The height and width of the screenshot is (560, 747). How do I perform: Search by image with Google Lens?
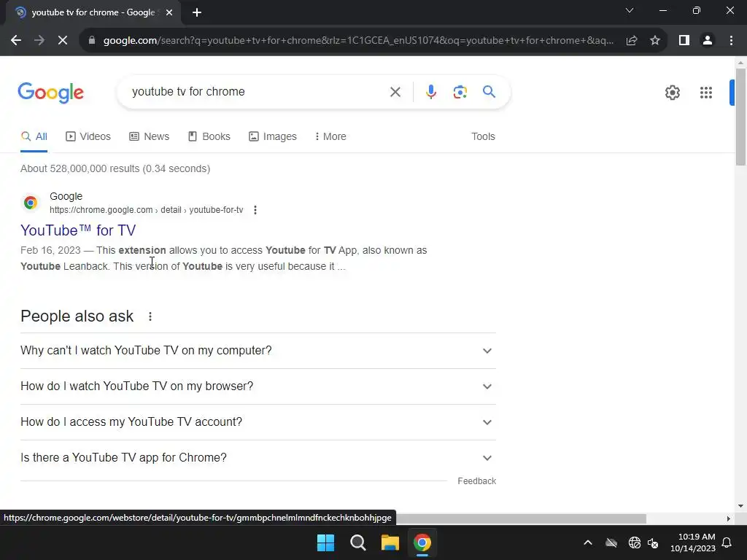click(460, 92)
